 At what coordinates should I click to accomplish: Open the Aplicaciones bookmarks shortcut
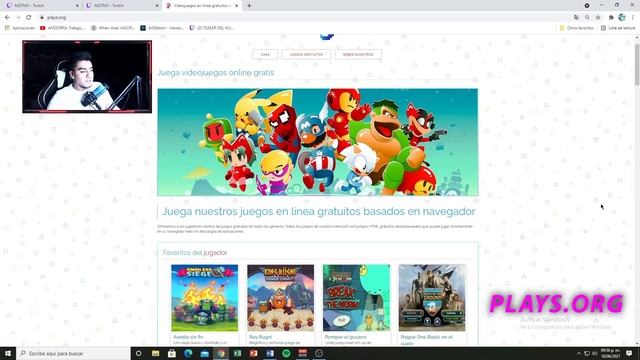coord(20,28)
